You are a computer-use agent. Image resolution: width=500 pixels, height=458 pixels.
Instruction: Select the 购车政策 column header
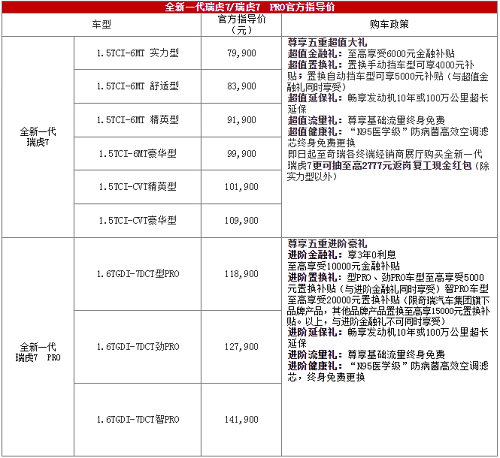pyautogui.click(x=389, y=25)
